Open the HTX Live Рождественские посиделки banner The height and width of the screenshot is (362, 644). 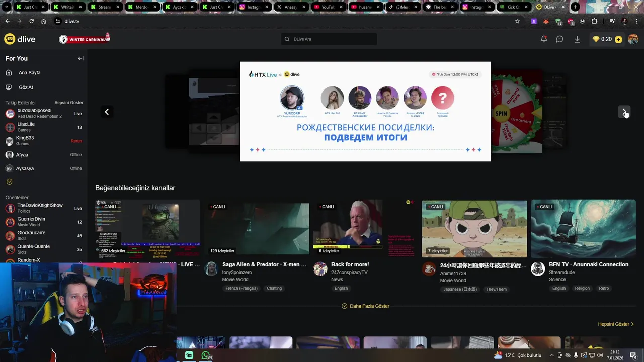[x=365, y=112]
